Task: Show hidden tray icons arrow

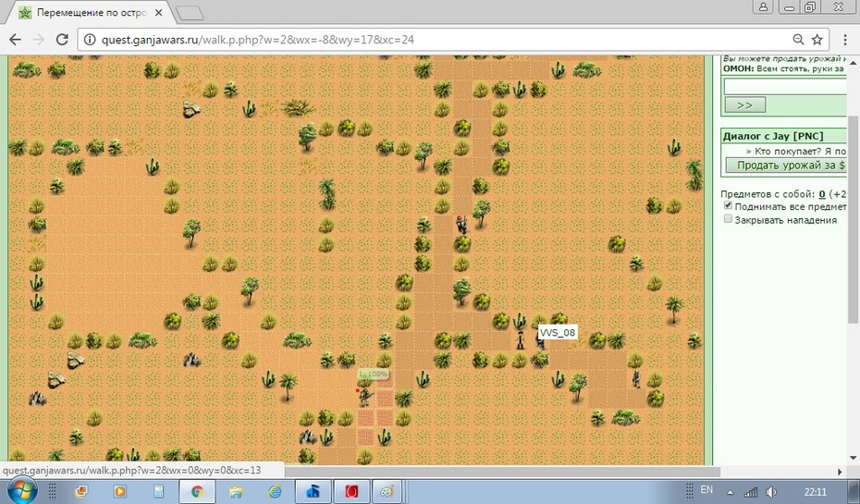Action: 730,492
